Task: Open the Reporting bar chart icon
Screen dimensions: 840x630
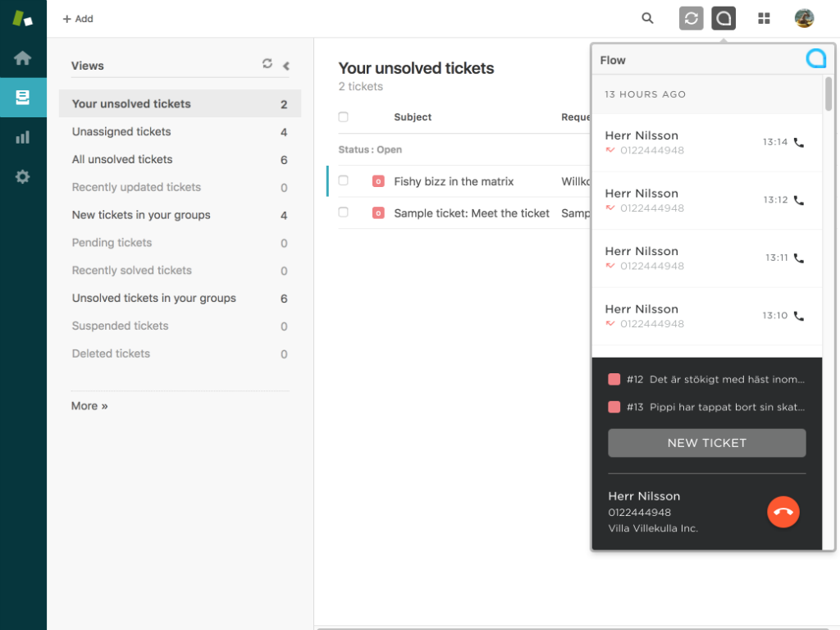Action: click(x=23, y=137)
